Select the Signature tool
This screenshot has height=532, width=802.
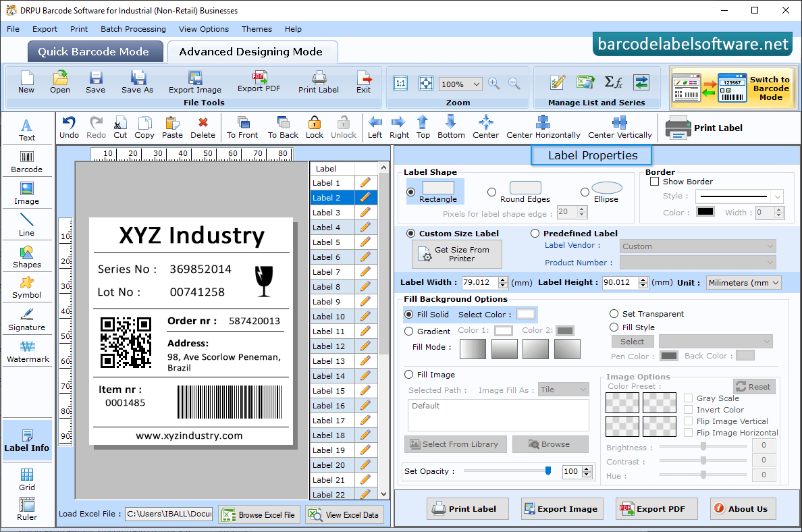pos(26,320)
